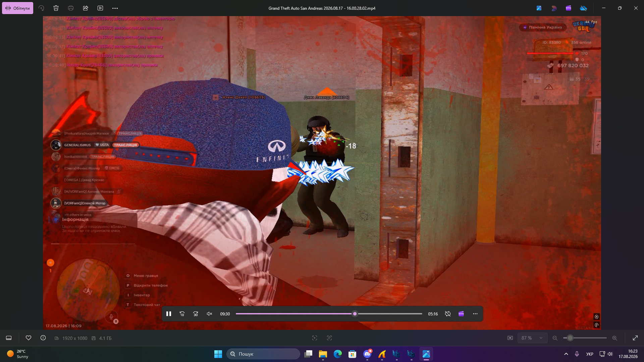Zoom in with the plus magnifier
The image size is (644, 362).
615,338
